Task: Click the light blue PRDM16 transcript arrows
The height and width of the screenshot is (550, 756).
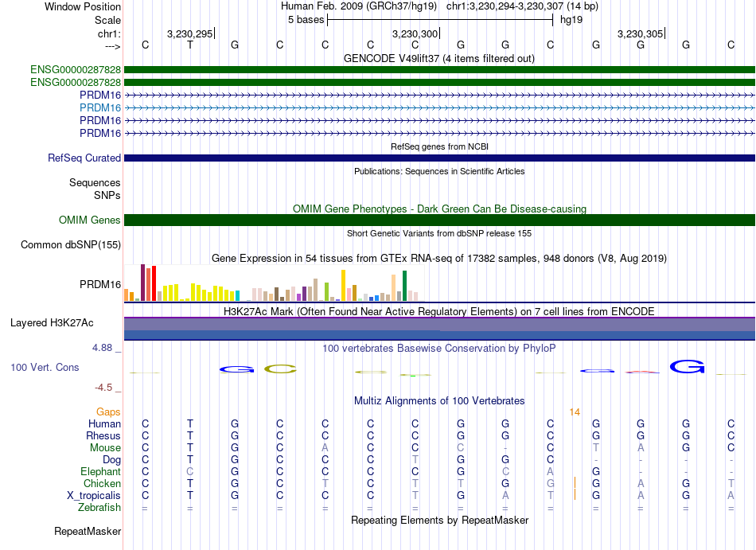Action: (x=439, y=108)
